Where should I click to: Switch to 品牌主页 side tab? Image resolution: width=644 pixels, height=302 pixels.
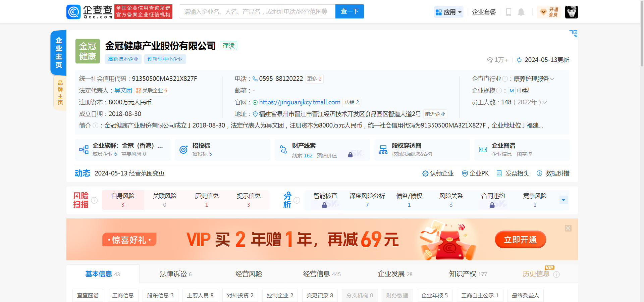tap(60, 93)
